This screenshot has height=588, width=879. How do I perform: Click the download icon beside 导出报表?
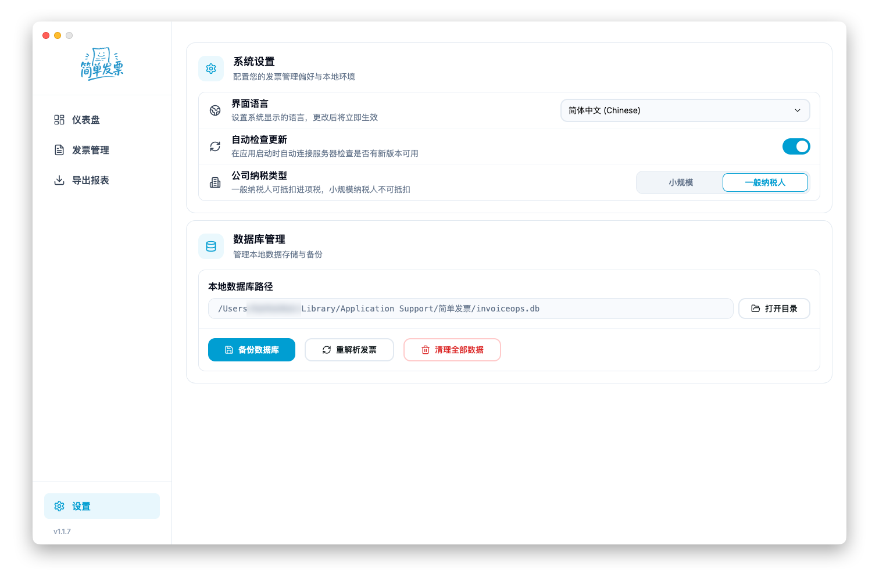point(59,180)
